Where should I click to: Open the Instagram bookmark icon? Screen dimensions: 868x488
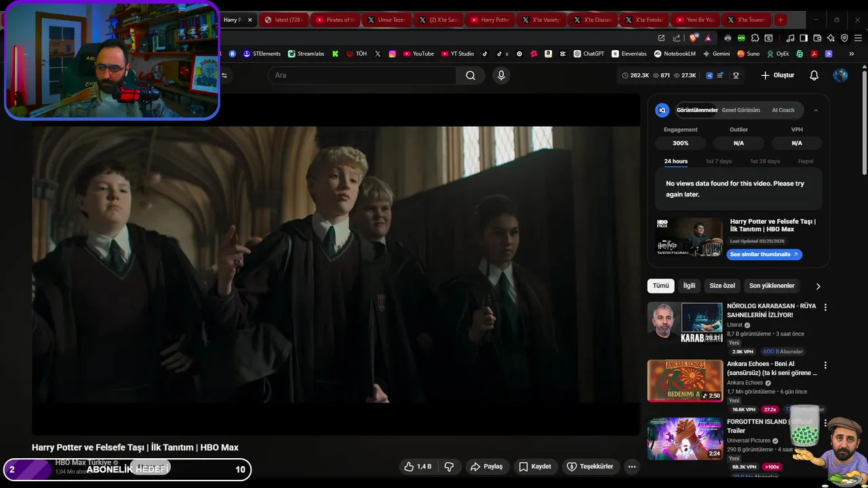point(392,54)
